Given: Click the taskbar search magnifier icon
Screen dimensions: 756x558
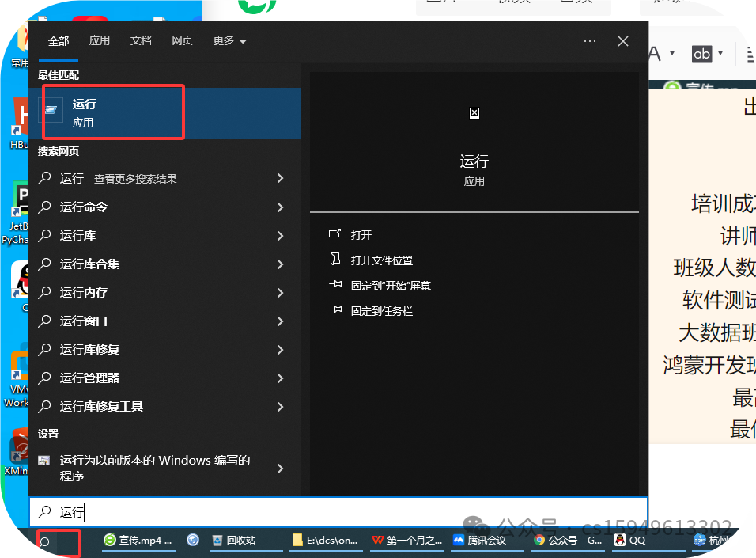Looking at the screenshot, I should (x=44, y=541).
